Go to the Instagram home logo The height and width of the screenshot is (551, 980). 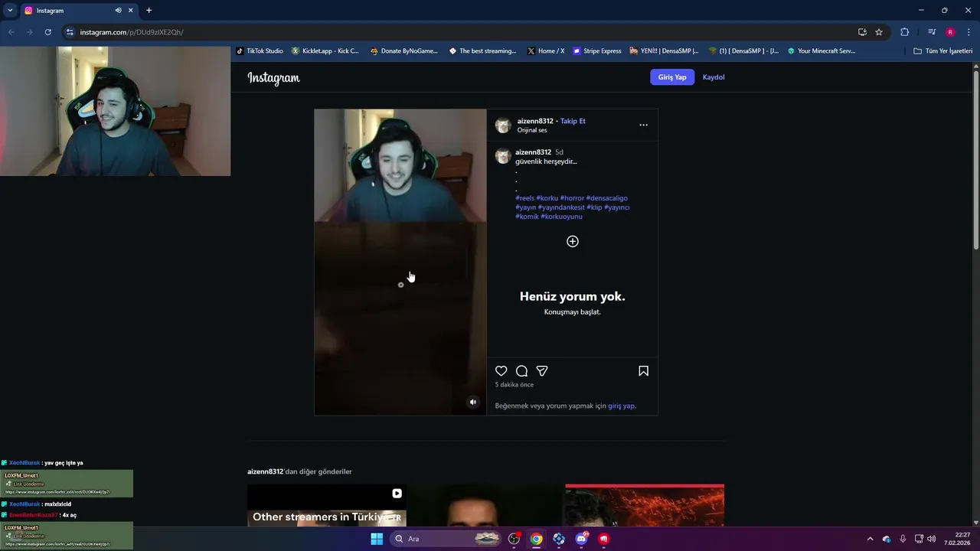click(x=273, y=77)
